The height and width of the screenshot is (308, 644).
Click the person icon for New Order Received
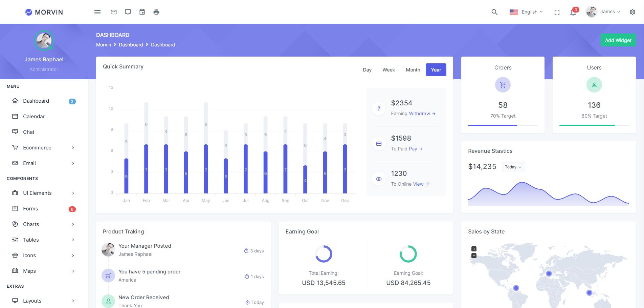[x=108, y=301]
